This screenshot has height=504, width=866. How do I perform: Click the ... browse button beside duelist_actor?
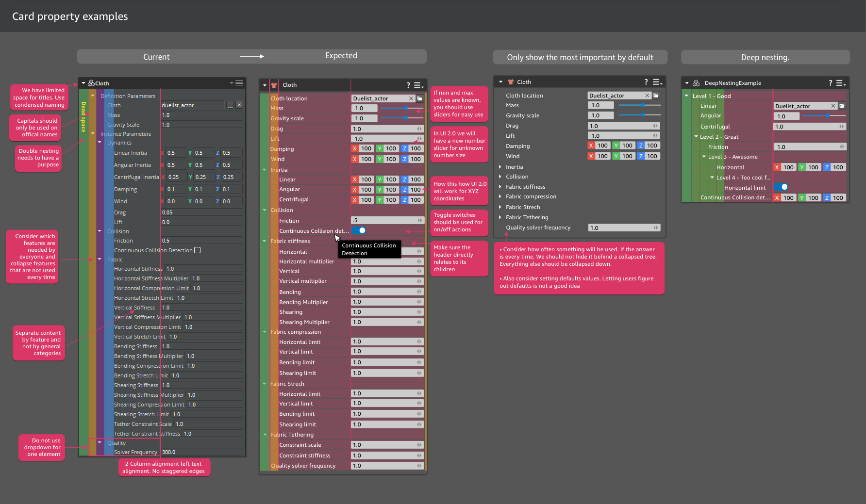230,105
